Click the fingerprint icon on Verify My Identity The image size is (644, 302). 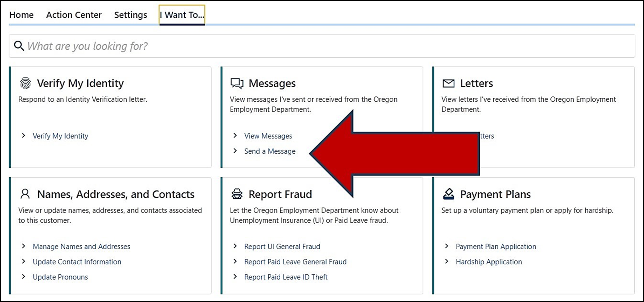[25, 83]
